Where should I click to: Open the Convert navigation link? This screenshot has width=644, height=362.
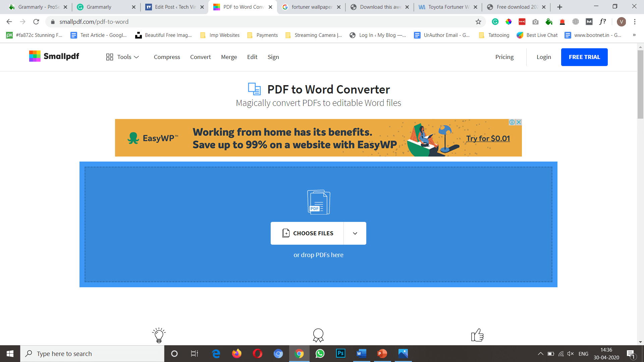pos(200,57)
